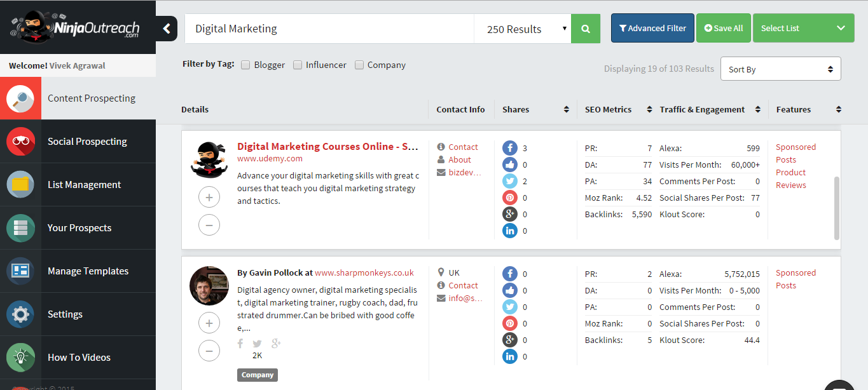
Task: Click the List Management folder icon
Action: point(21,185)
